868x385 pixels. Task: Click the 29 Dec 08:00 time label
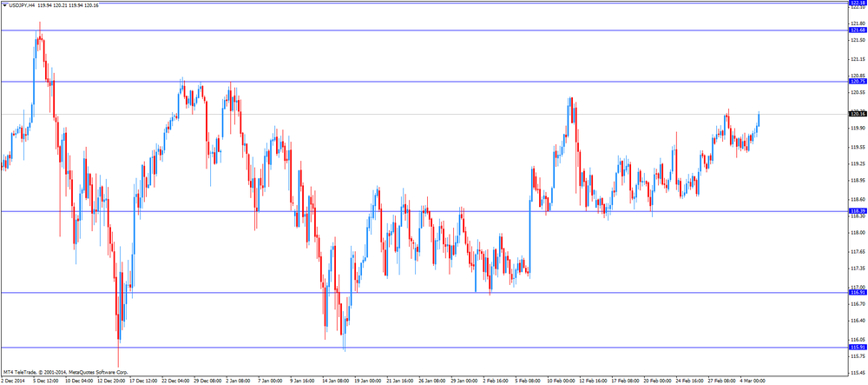tap(208, 382)
